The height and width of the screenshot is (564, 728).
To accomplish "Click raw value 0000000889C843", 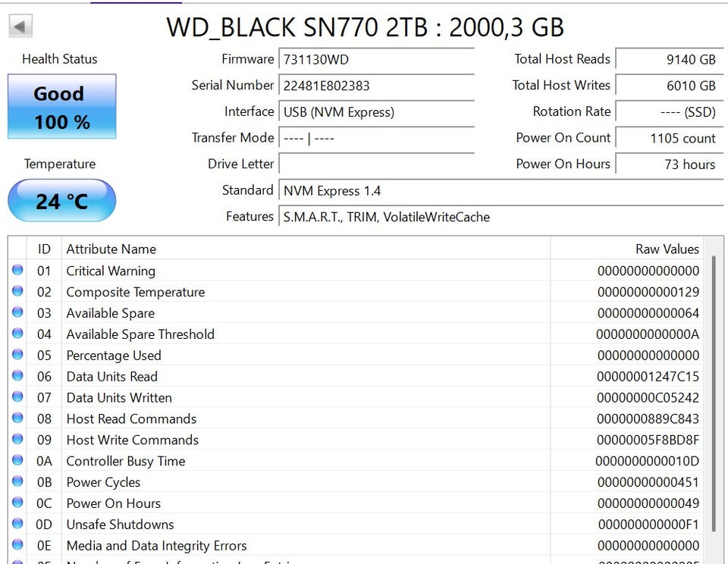I will click(648, 418).
